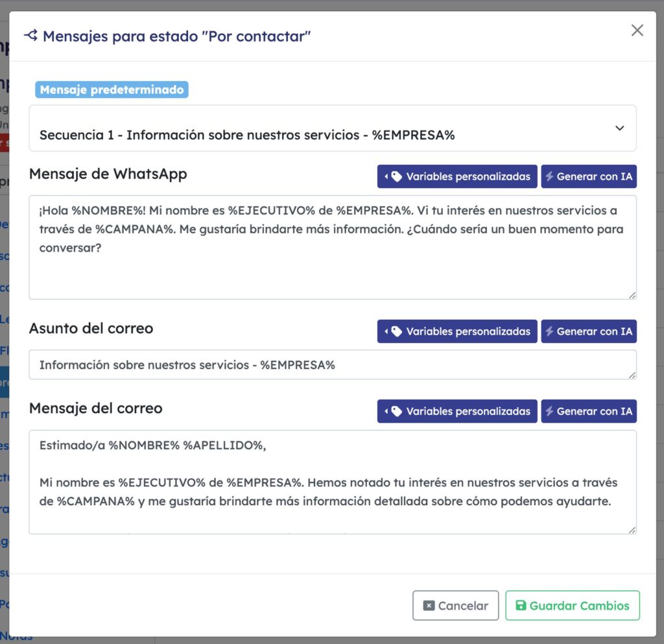The width and height of the screenshot is (664, 644).
Task: Open the Secuencia 1 Información sobre nuestros servicios selector
Action: coord(333,128)
